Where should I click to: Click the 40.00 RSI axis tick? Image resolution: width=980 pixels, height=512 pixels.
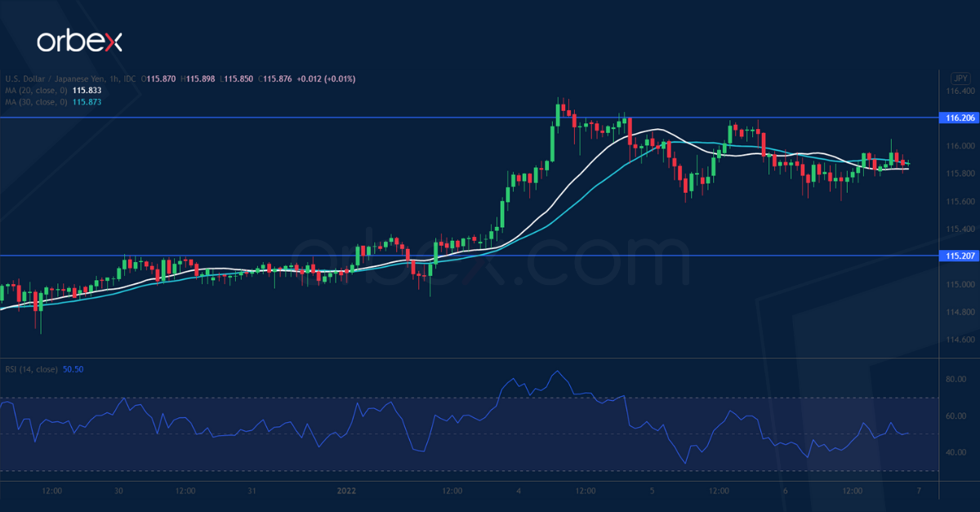tap(957, 452)
